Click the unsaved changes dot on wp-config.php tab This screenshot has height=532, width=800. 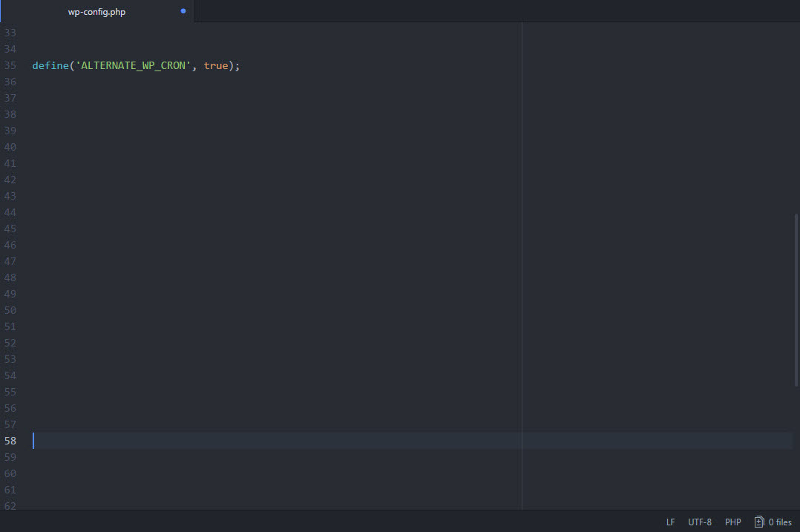coord(183,11)
